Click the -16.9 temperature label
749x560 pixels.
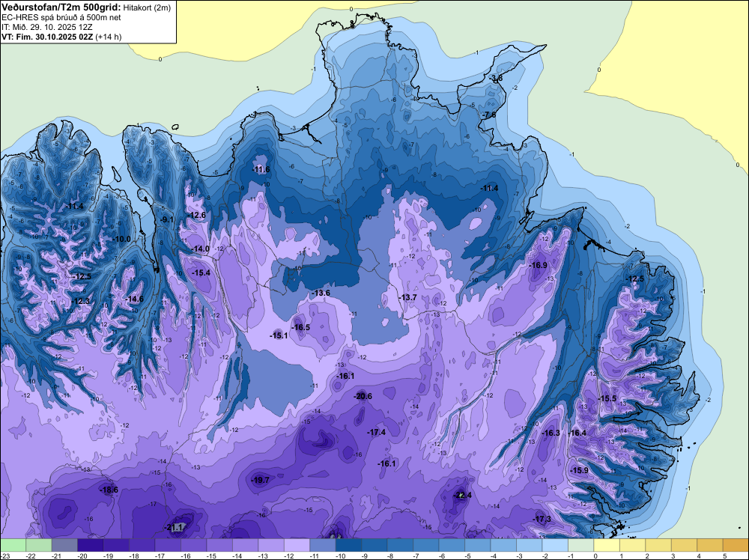pyautogui.click(x=539, y=265)
